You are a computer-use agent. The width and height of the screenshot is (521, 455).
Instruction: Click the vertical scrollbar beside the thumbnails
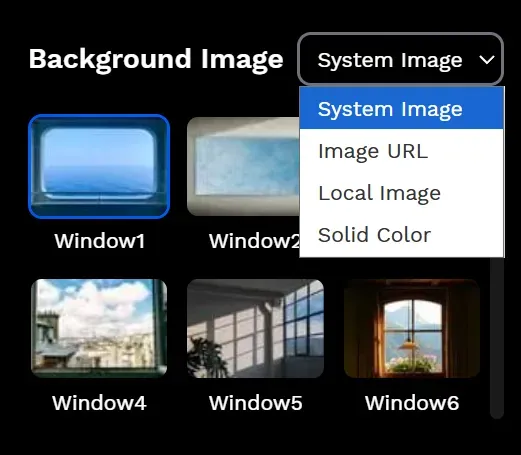click(x=497, y=337)
